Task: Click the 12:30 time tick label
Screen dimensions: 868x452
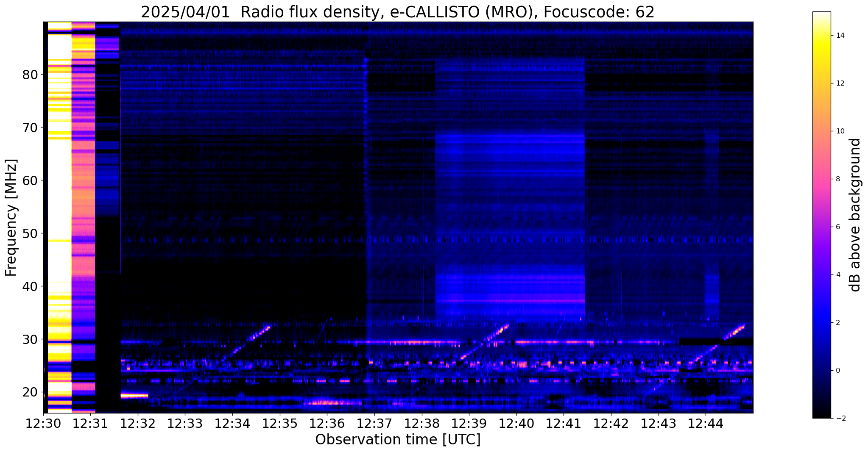Action: [43, 423]
